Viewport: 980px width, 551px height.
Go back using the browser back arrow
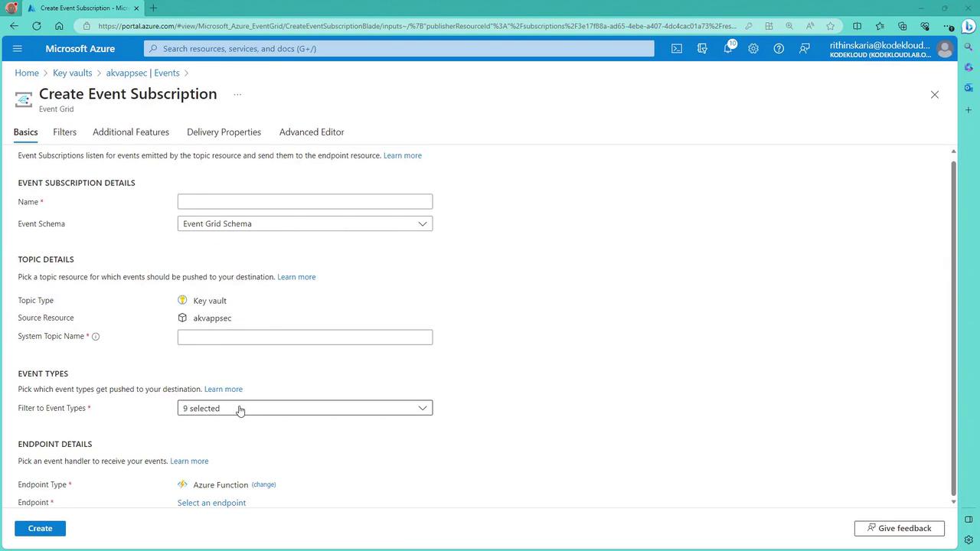click(15, 26)
